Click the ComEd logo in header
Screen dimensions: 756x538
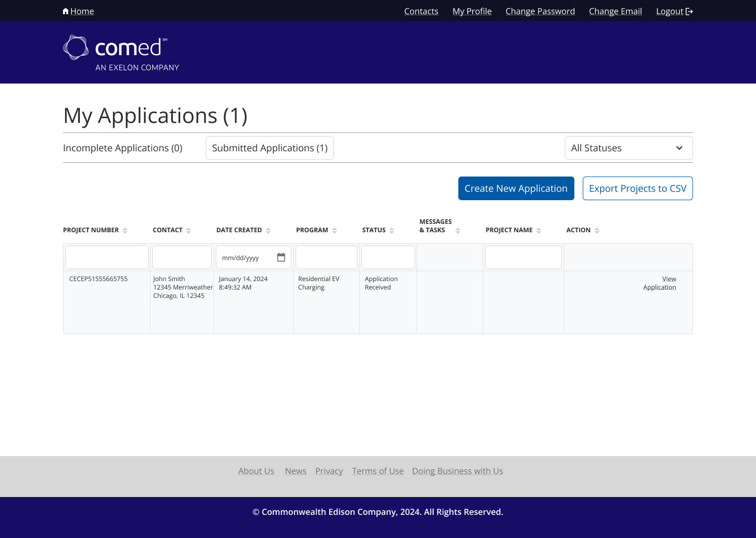121,53
